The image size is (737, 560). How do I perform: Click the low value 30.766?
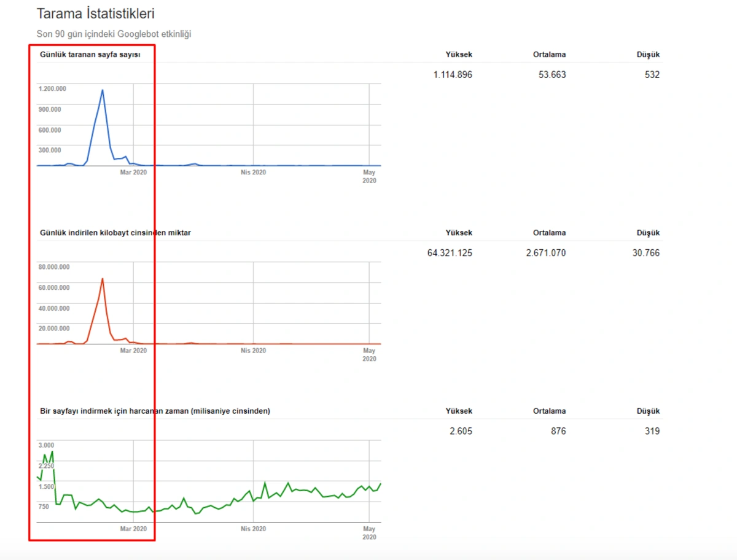(x=645, y=253)
